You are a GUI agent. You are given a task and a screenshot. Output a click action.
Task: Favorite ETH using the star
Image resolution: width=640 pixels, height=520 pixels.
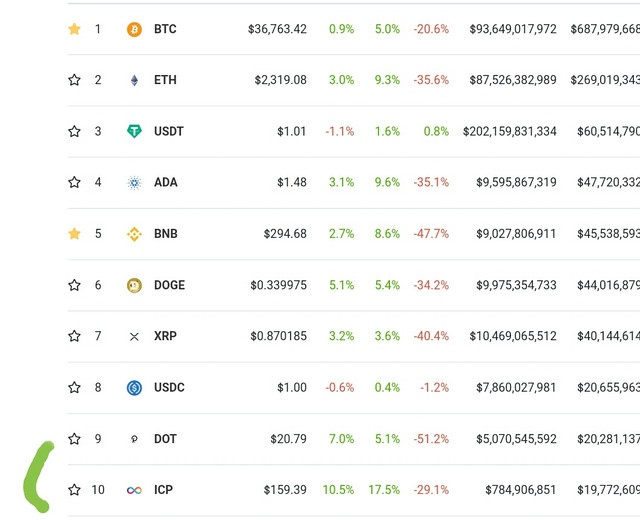coord(74,80)
